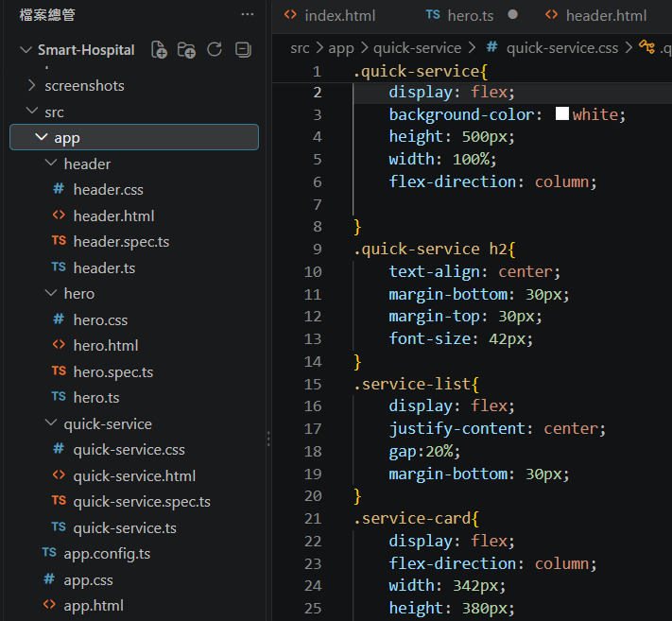The width and height of the screenshot is (672, 621).
Task: Open explorer's more actions ellipsis menu
Action: [x=248, y=14]
